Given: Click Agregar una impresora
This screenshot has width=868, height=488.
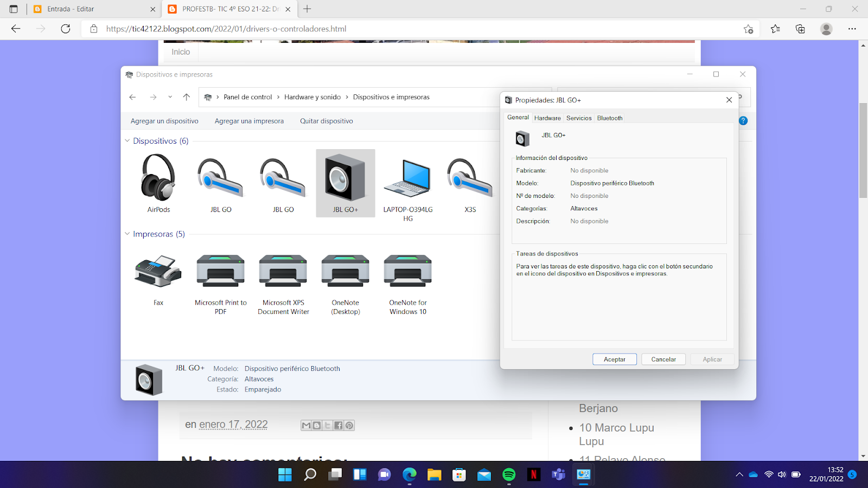Looking at the screenshot, I should click(249, 121).
